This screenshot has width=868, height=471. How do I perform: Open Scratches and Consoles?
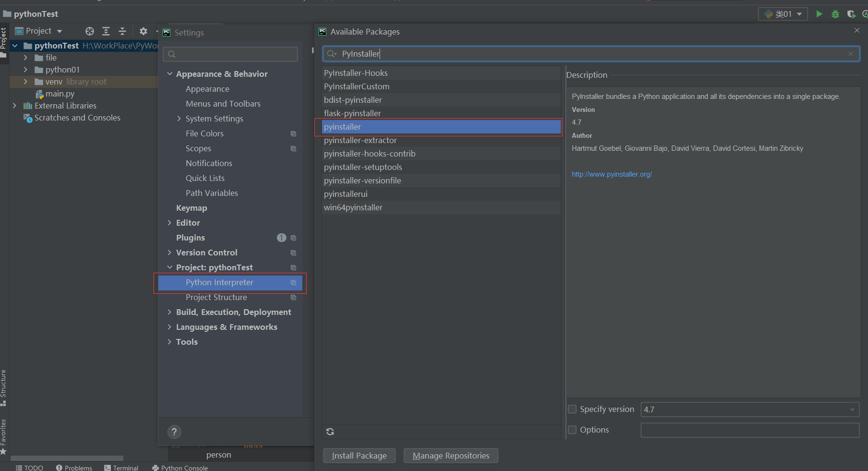(77, 118)
